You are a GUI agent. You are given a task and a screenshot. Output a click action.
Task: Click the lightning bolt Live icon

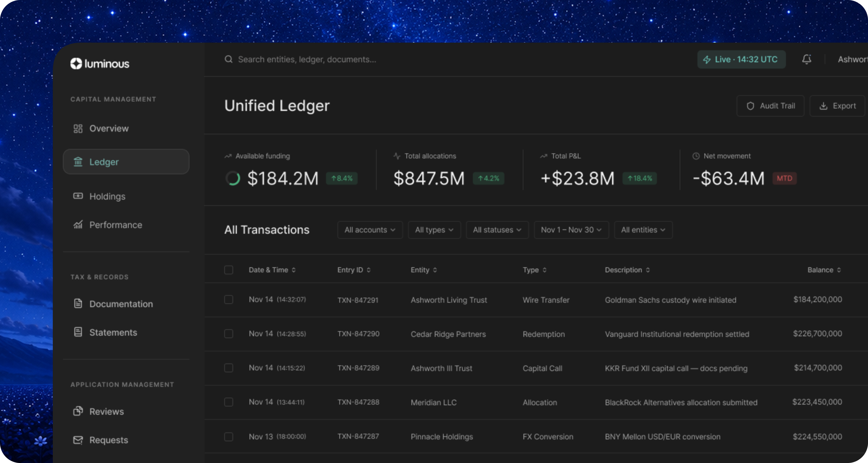707,60
